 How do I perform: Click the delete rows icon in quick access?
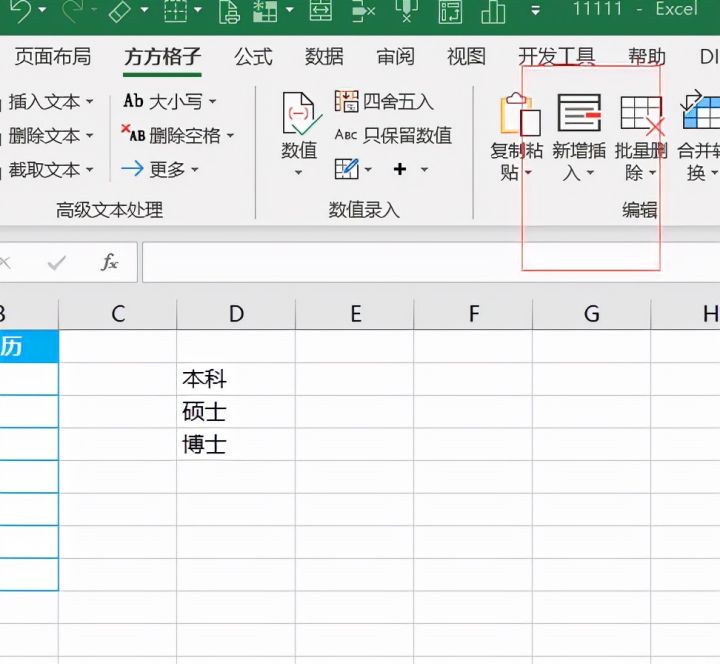point(364,11)
